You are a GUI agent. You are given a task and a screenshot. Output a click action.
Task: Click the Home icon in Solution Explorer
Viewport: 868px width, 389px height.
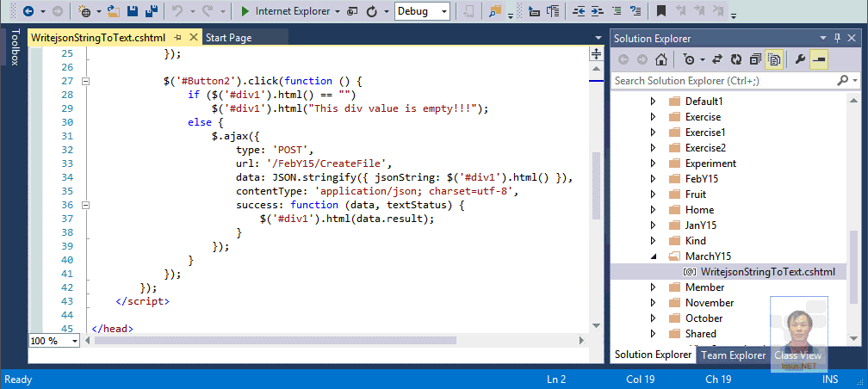coord(660,59)
